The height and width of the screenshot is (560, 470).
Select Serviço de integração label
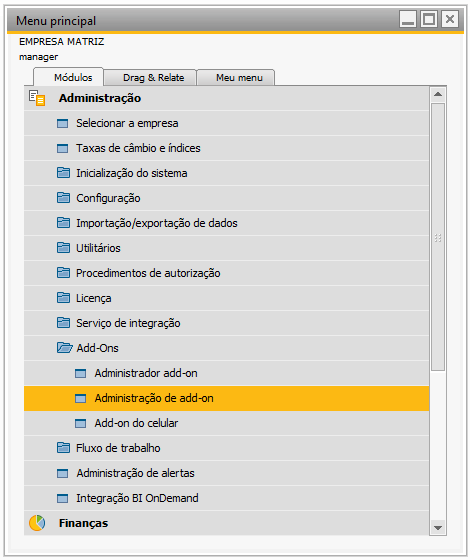128,323
